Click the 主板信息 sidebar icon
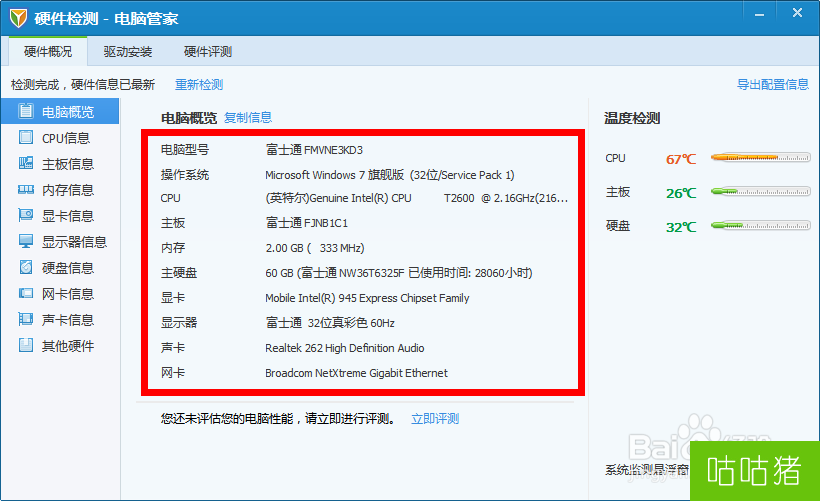Screen dimensions: 820x501 point(26,163)
